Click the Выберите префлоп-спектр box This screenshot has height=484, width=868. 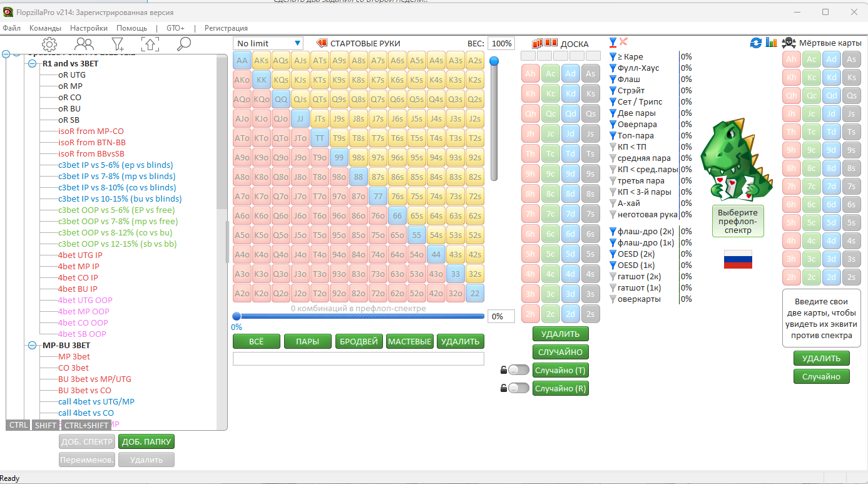[738, 222]
